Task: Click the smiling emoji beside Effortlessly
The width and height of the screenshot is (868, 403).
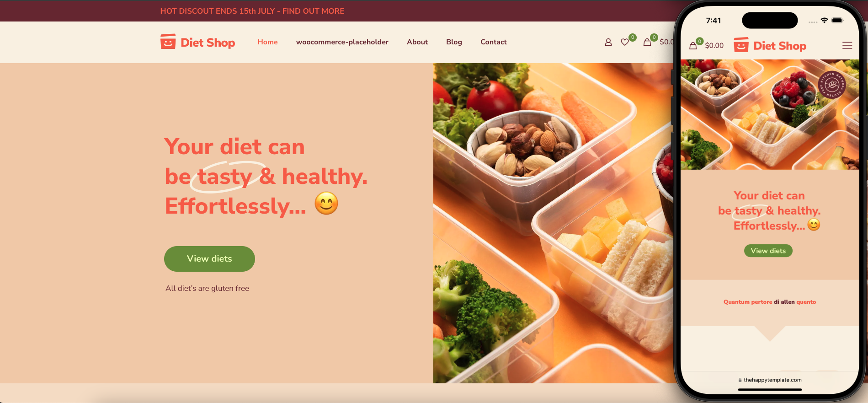Action: (x=326, y=204)
